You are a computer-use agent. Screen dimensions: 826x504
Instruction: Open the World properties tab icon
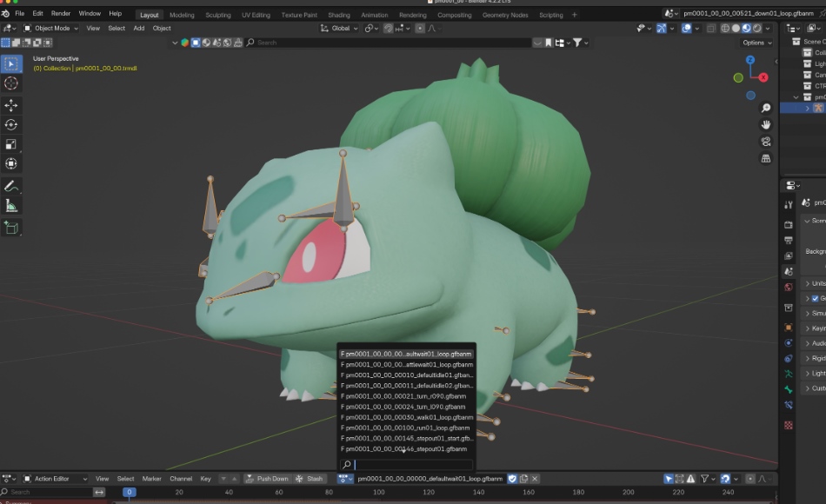click(788, 287)
